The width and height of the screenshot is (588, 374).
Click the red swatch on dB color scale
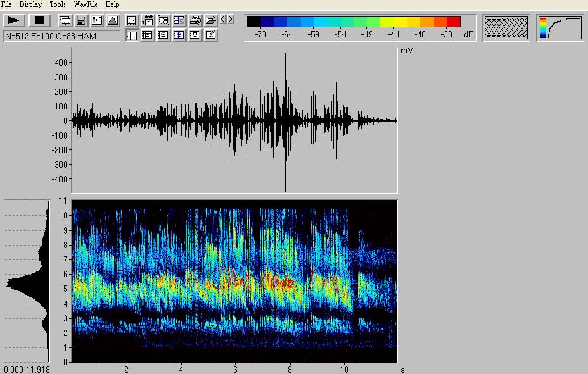[453, 22]
